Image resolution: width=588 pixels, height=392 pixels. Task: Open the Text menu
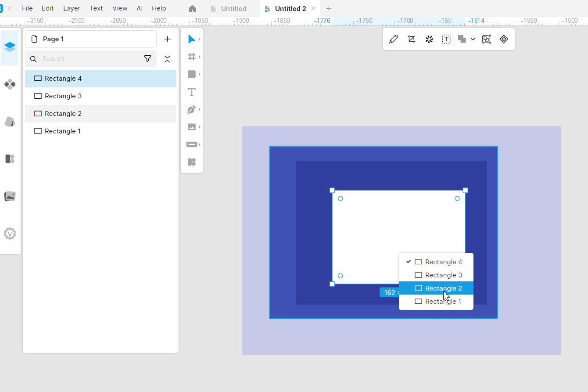pyautogui.click(x=96, y=8)
